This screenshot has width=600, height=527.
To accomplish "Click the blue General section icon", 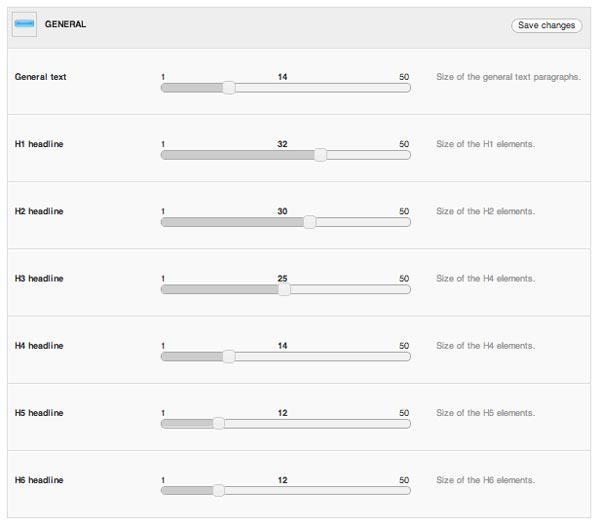I will tap(24, 24).
